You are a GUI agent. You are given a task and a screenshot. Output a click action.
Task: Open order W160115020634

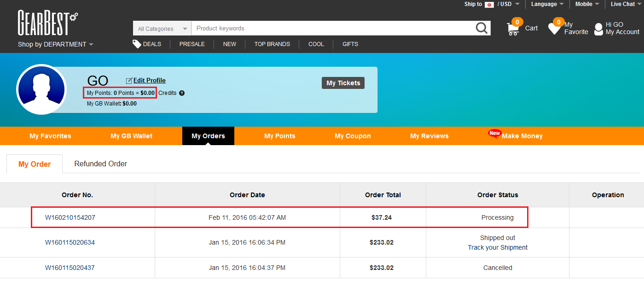click(70, 242)
